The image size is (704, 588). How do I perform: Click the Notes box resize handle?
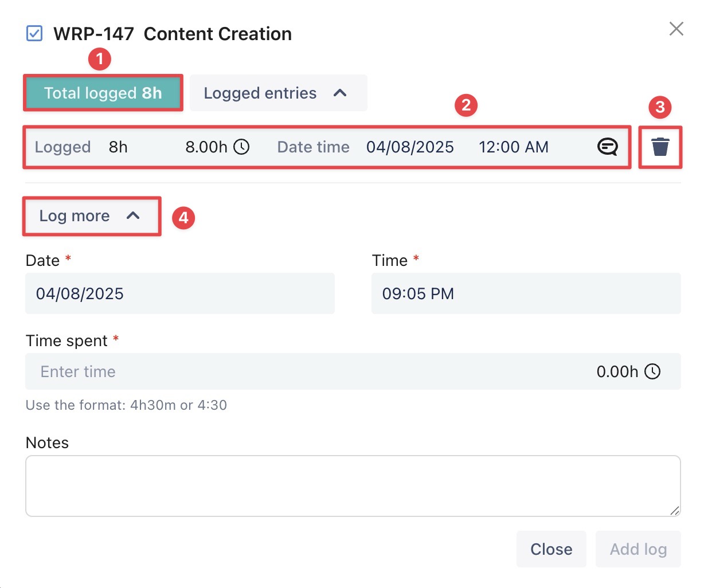coord(675,511)
